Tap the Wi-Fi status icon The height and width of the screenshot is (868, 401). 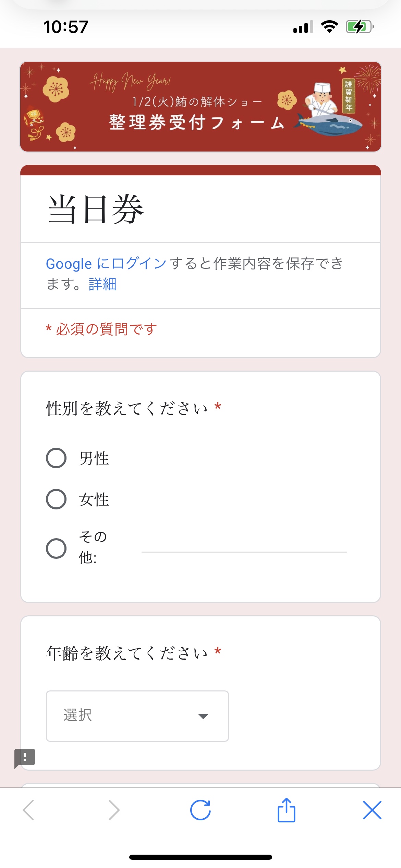coord(329,27)
